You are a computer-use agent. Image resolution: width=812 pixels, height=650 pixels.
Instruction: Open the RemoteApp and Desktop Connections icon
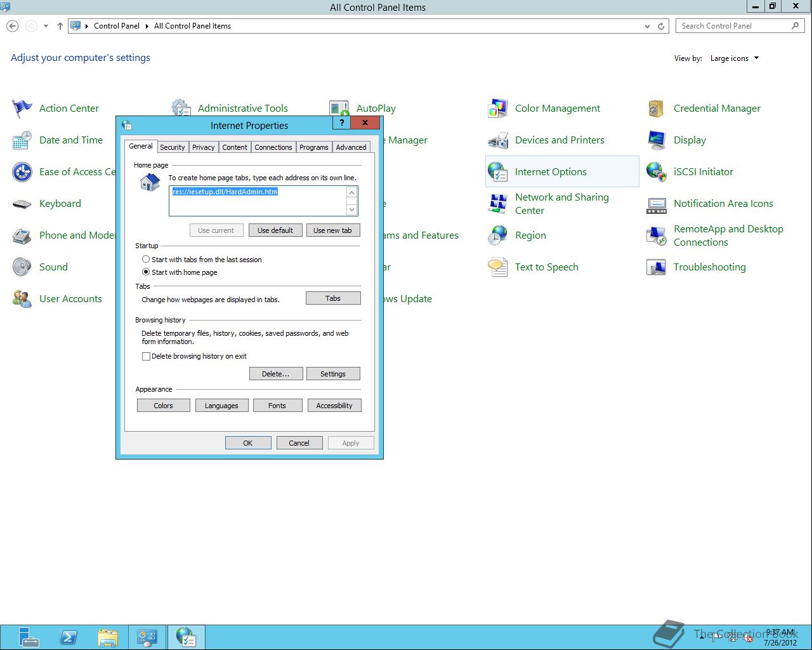click(657, 235)
